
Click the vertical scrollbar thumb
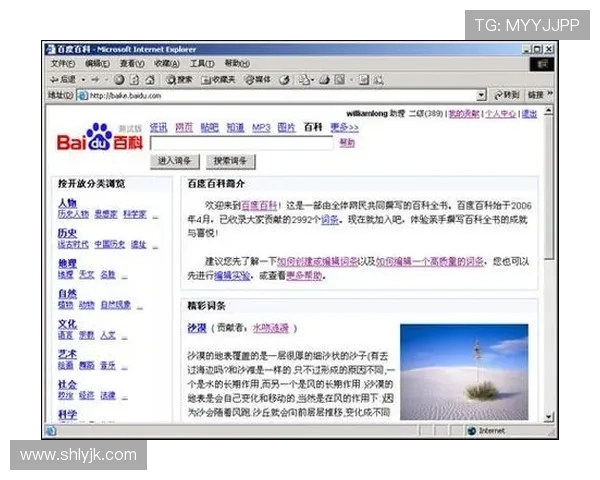tap(549, 188)
